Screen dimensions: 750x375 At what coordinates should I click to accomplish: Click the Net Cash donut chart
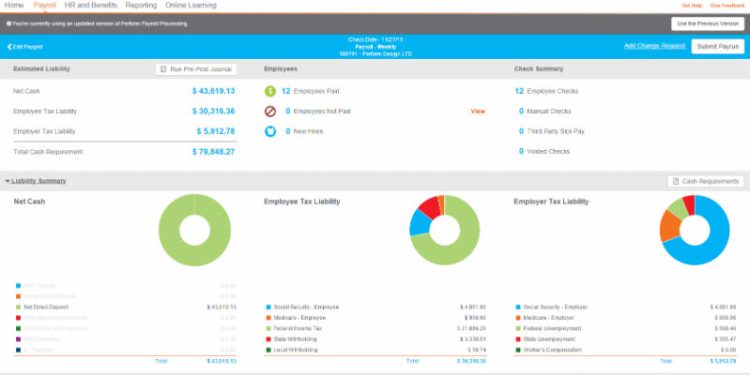click(x=195, y=230)
